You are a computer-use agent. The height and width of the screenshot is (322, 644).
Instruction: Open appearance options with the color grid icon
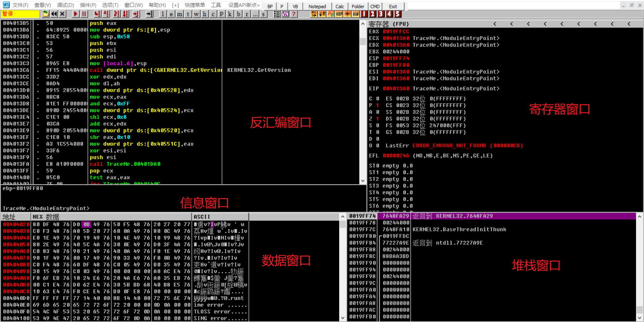point(285,14)
